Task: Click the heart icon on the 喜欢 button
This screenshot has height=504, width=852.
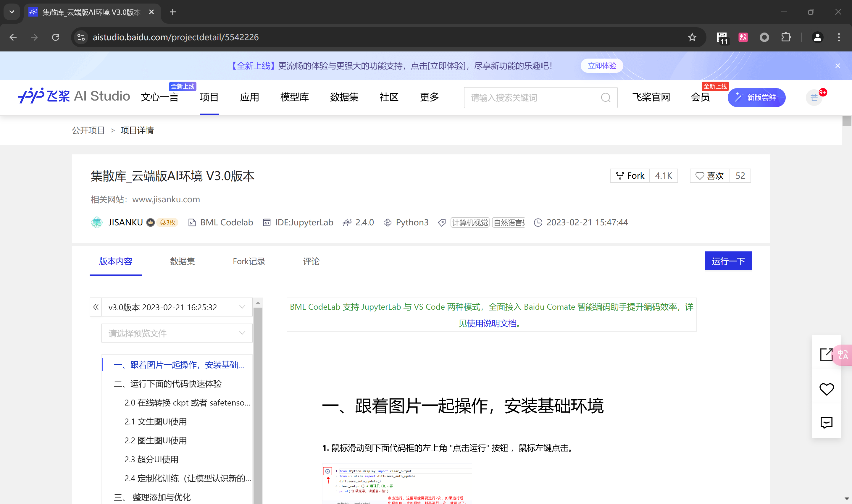Action: click(700, 176)
